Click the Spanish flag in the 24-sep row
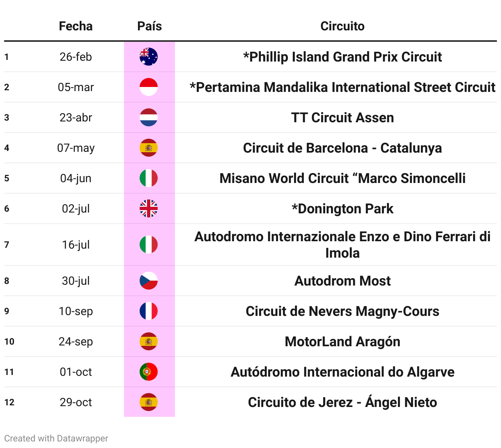 [149, 341]
